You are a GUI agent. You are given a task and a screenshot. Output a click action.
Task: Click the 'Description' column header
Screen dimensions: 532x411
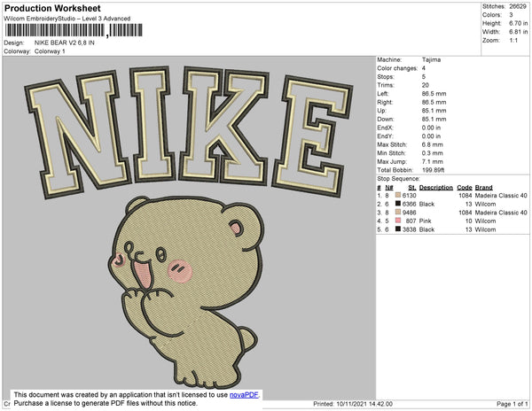pos(436,188)
